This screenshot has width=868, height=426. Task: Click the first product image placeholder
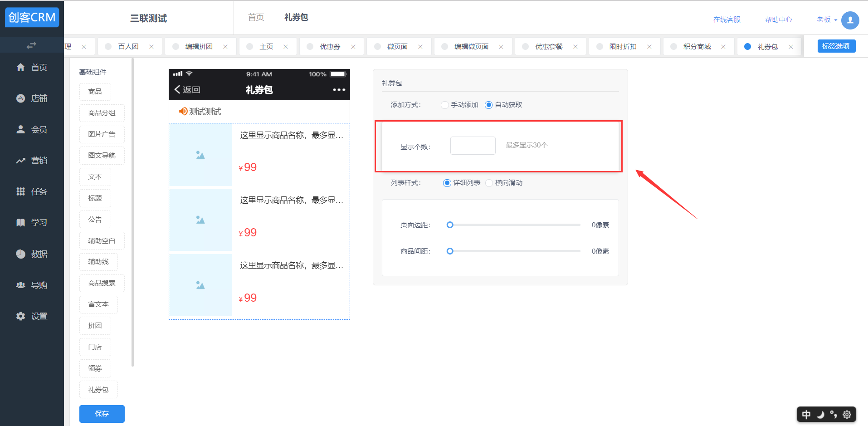pos(200,155)
